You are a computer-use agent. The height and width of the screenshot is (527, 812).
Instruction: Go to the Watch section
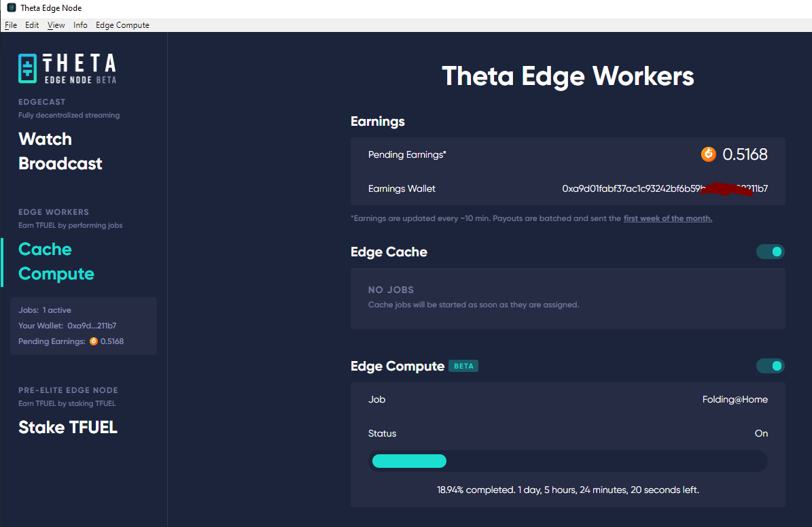[45, 139]
